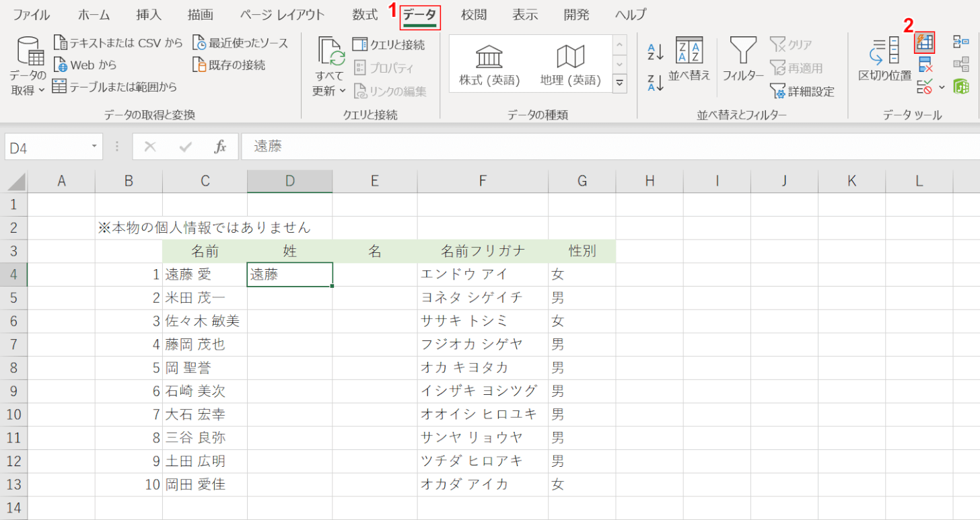
Task: Click the Remove Duplicates icon
Action: click(925, 65)
